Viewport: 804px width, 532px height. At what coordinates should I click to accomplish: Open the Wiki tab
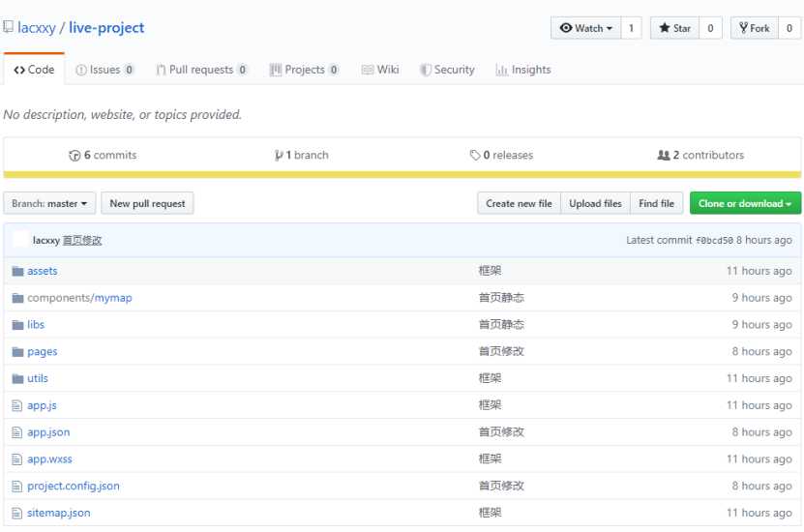[380, 70]
